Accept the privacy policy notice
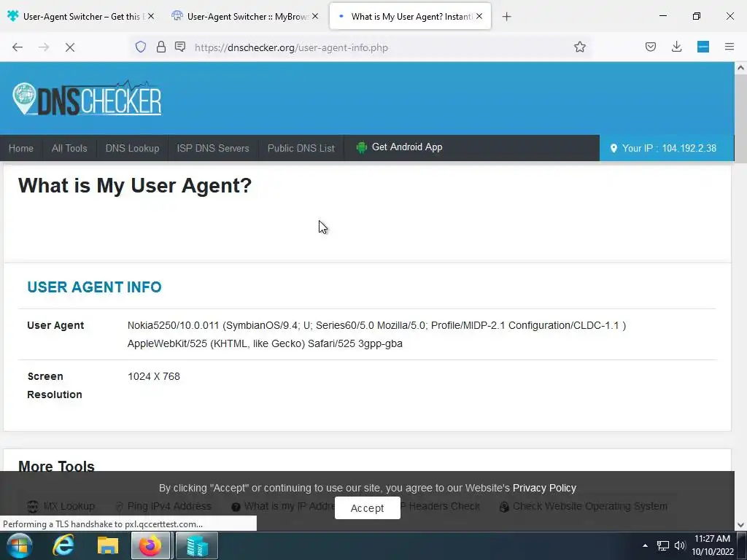Screen dimensions: 747x560 (368, 508)
